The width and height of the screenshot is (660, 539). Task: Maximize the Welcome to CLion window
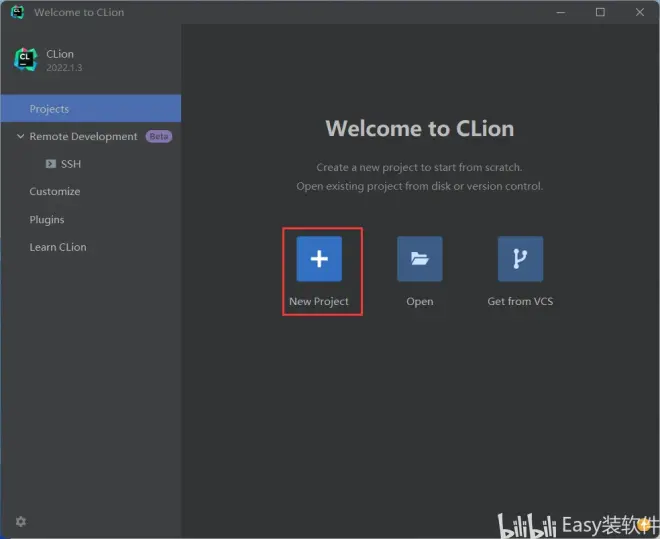click(x=600, y=12)
